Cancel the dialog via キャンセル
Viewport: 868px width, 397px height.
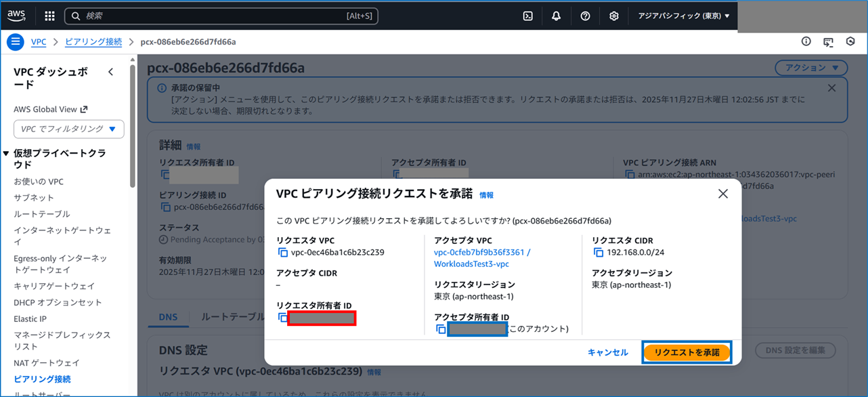point(607,352)
